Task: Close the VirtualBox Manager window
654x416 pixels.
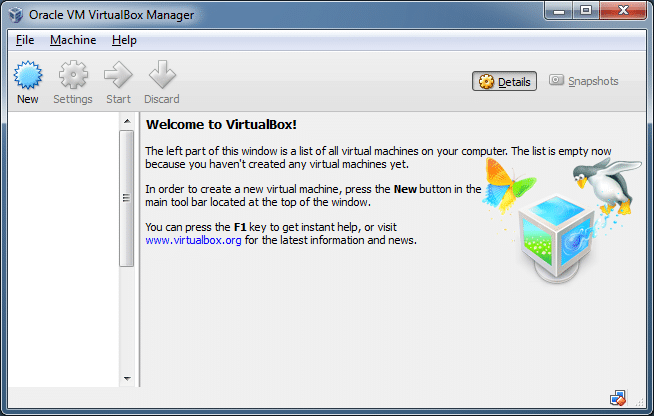Action: pos(623,11)
